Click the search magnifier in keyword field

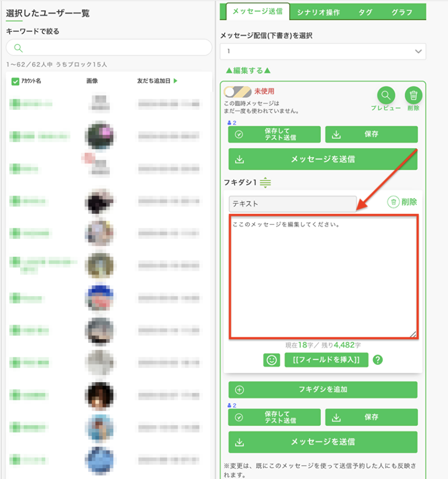(x=18, y=48)
